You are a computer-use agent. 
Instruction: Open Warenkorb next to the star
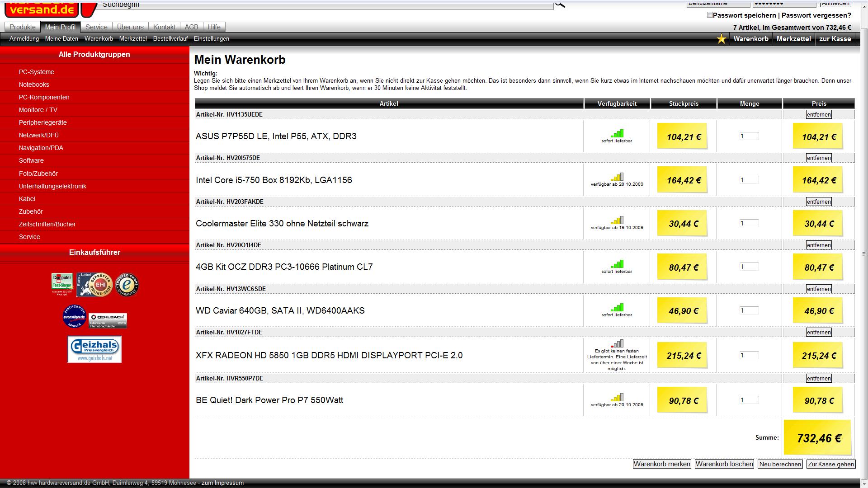coord(751,39)
